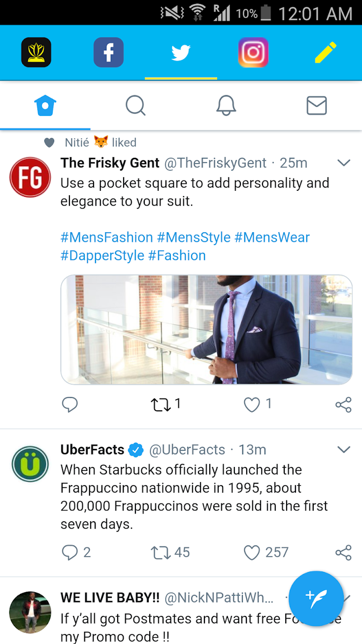Open the notifications bell tab
Image resolution: width=362 pixels, height=644 pixels.
coord(226,106)
